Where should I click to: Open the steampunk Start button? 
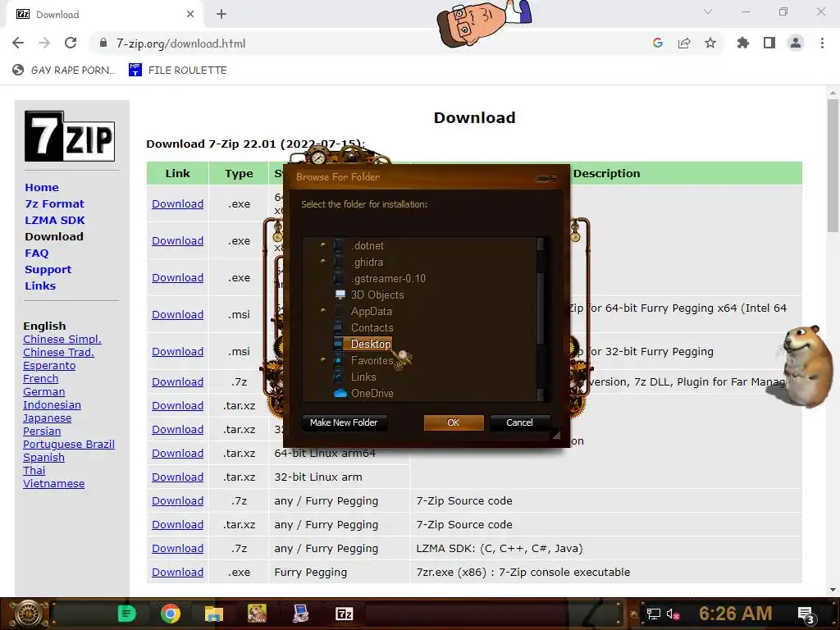(29, 614)
